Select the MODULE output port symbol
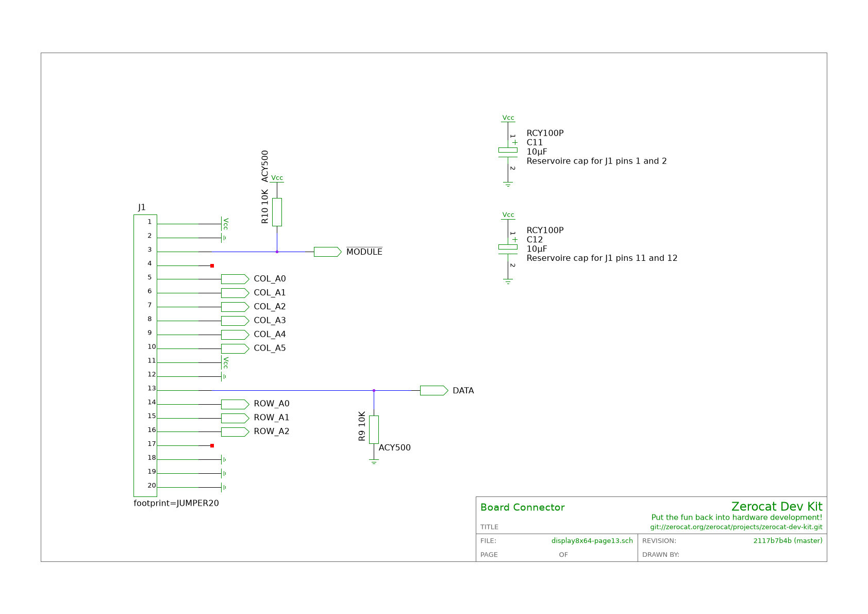 pyautogui.click(x=327, y=252)
